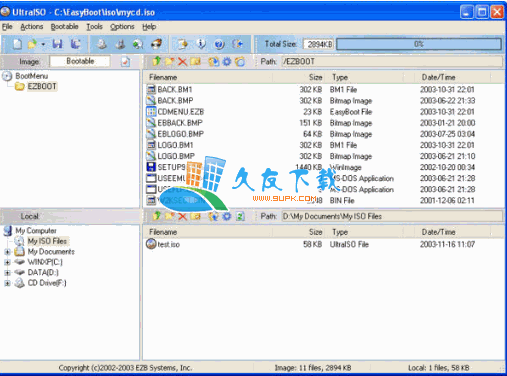This screenshot has width=507, height=376.
Task: Click the Burn CD image flame icon
Action: tap(156, 44)
